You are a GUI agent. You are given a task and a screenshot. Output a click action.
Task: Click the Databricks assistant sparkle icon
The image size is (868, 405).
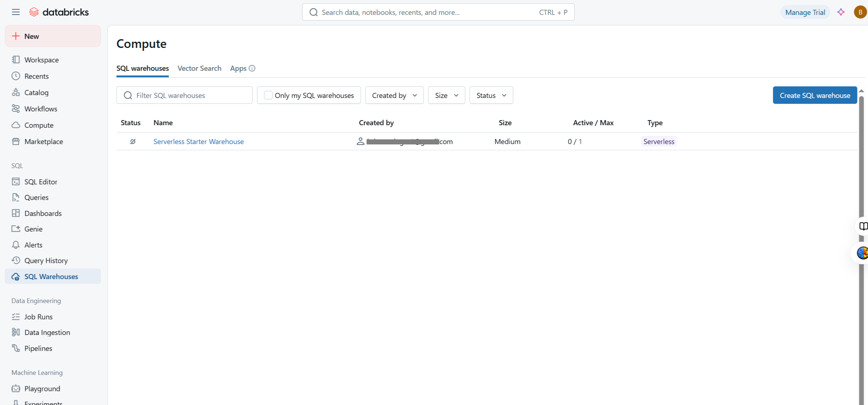(x=841, y=12)
